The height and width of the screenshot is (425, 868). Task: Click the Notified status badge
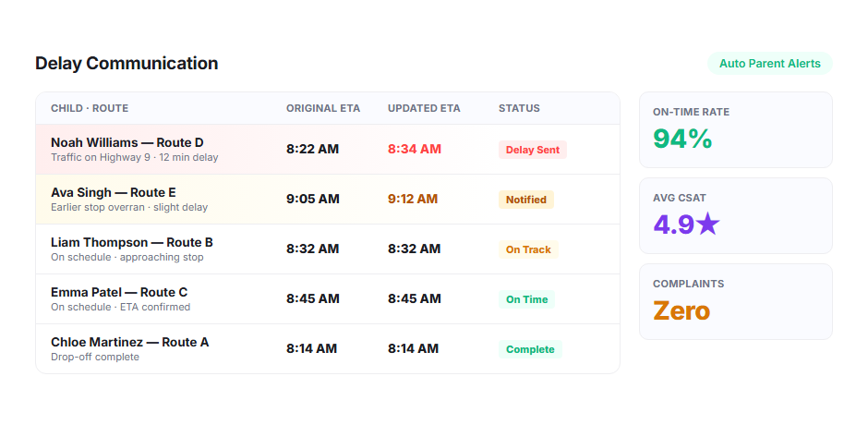(526, 200)
